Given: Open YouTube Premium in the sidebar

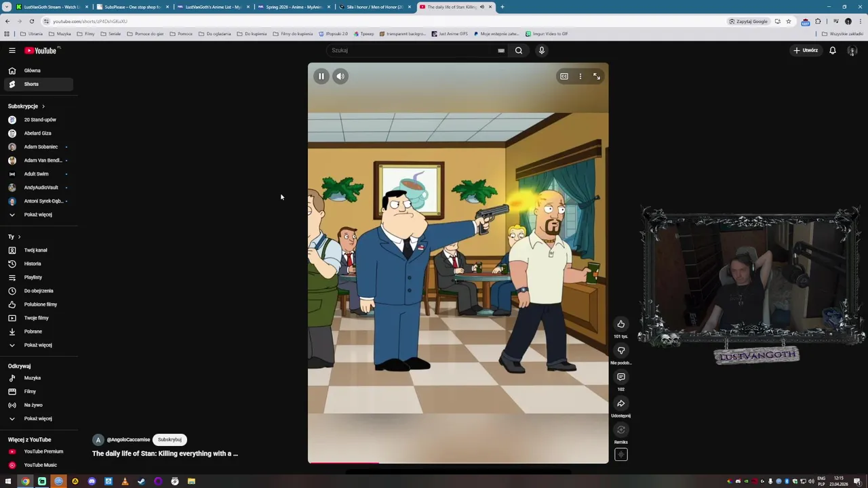Looking at the screenshot, I should tap(37, 451).
